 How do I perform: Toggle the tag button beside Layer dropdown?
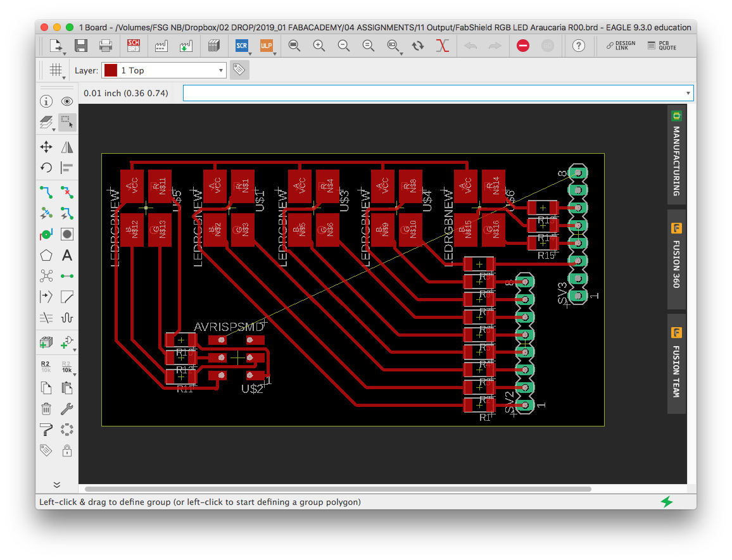(239, 70)
